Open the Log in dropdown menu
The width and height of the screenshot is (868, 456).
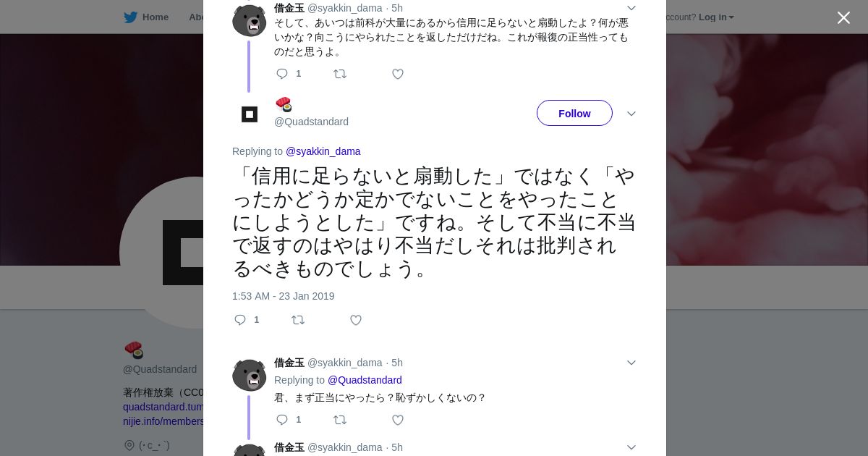click(x=716, y=17)
